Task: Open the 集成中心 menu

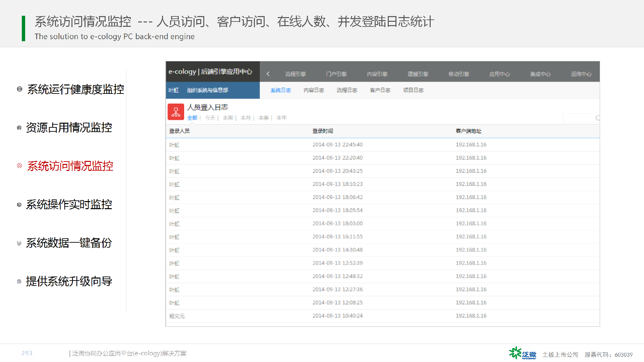Action: (540, 74)
